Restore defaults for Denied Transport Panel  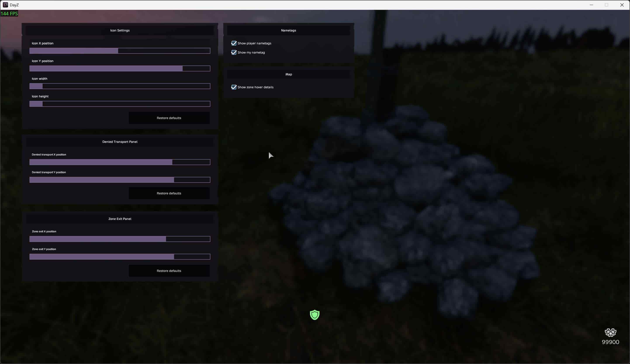[169, 193]
